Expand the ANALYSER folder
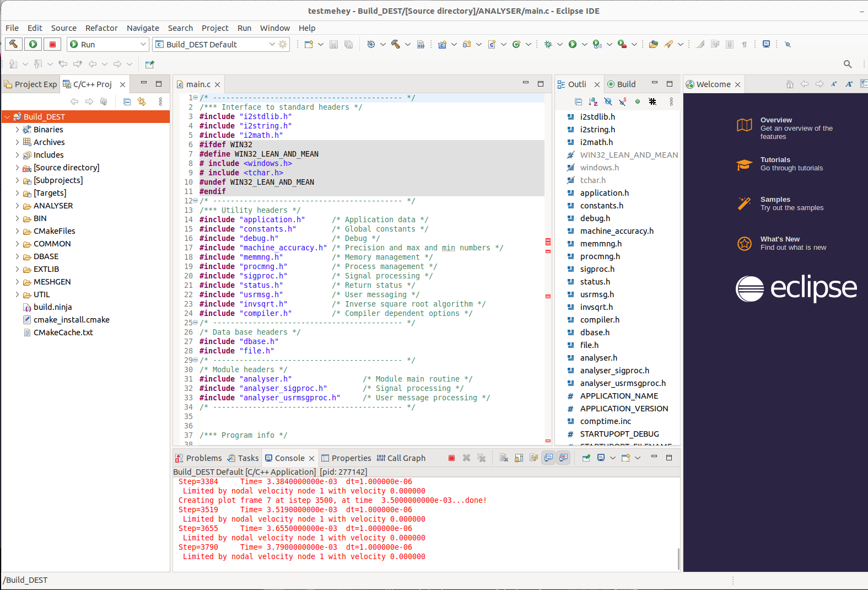Screen dimensions: 868x590 [x=17, y=206]
